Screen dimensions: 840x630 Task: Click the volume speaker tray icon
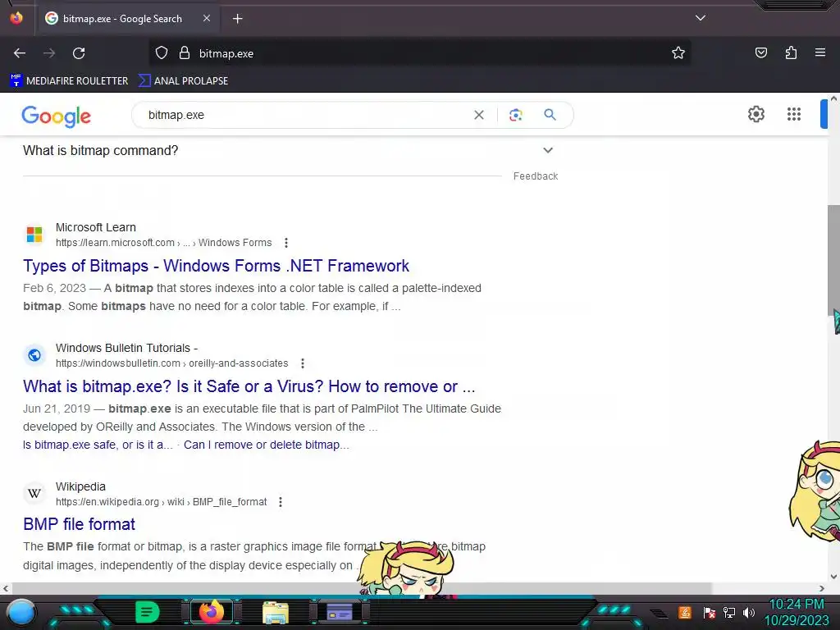(749, 612)
